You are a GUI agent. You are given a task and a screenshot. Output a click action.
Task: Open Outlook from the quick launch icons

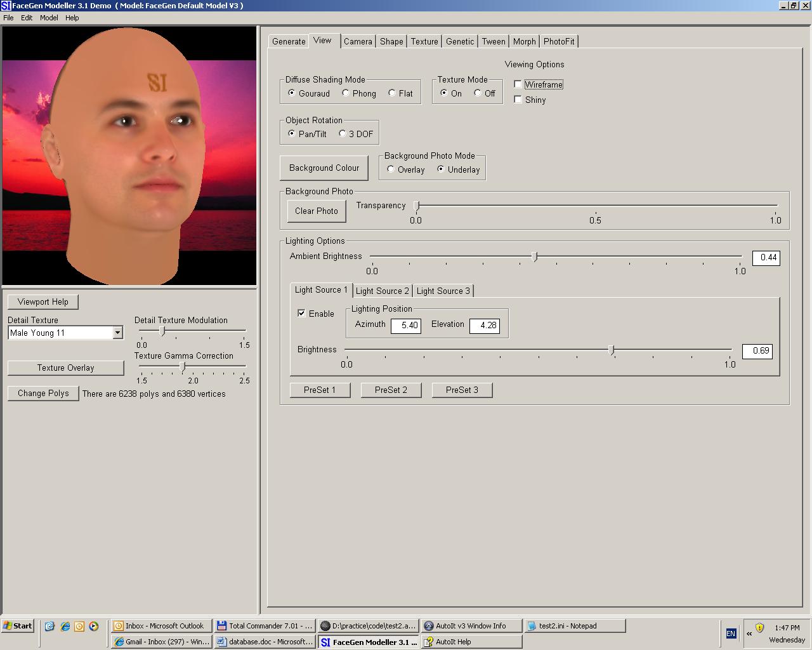pyautogui.click(x=79, y=626)
